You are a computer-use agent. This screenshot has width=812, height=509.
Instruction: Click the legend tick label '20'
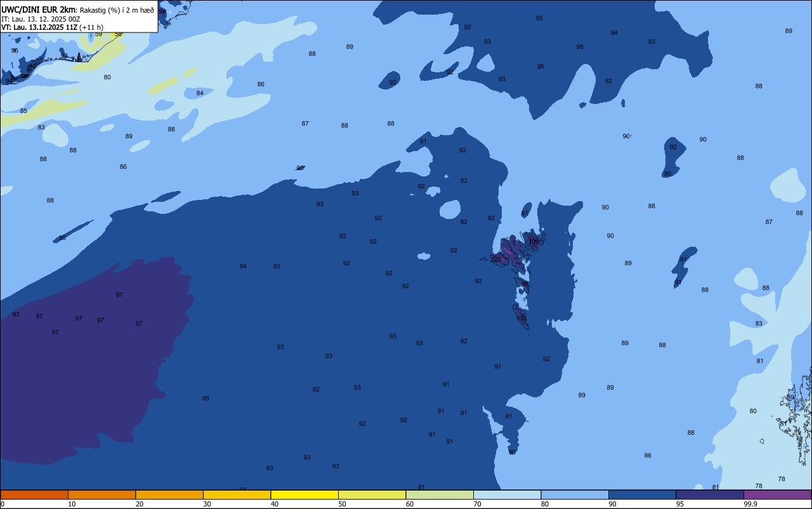140,504
